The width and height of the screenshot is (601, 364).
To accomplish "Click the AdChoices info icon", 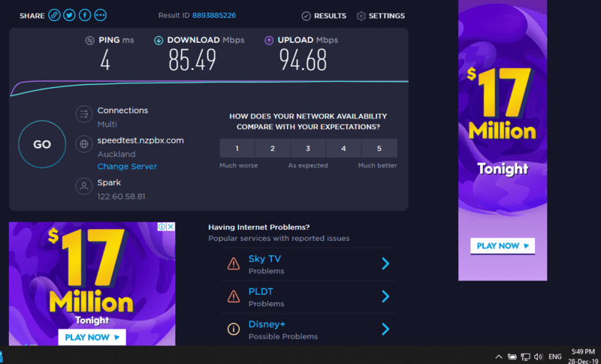I will 162,227.
